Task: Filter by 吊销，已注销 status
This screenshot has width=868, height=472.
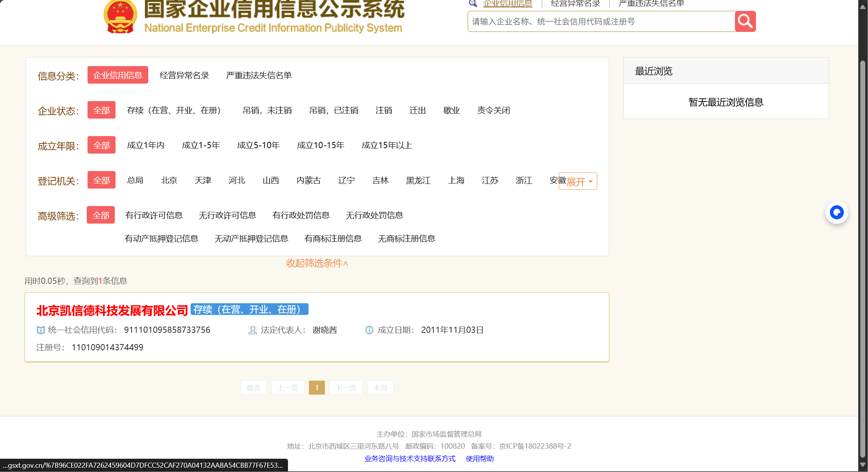Action: [x=334, y=110]
